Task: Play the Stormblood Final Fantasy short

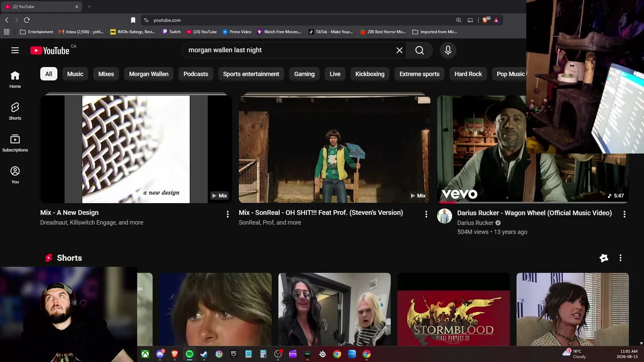Action: [453, 310]
